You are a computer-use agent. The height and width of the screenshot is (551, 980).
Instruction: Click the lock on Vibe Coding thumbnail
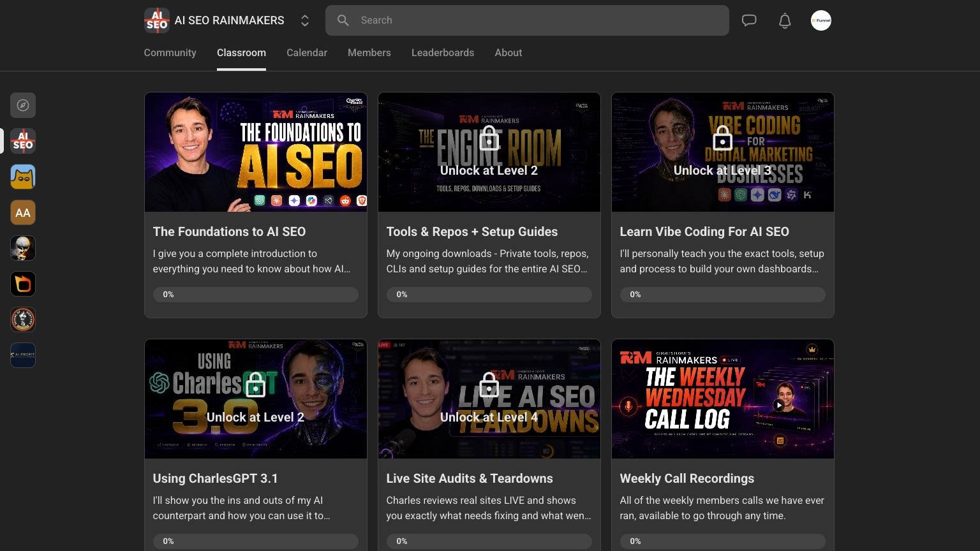pos(723,138)
